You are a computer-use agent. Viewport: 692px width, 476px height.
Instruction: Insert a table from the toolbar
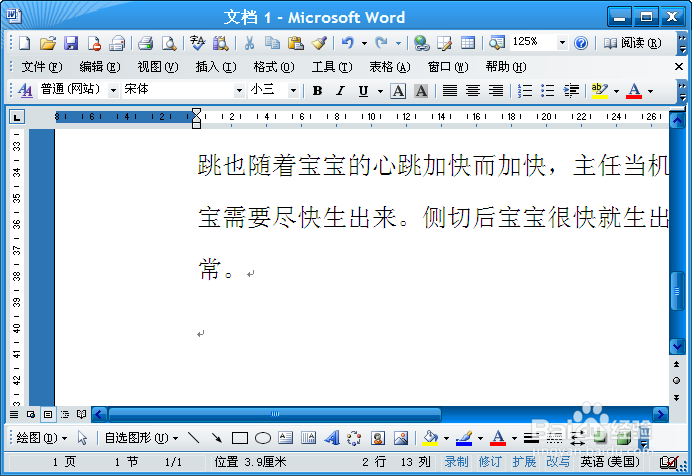pos(468,43)
